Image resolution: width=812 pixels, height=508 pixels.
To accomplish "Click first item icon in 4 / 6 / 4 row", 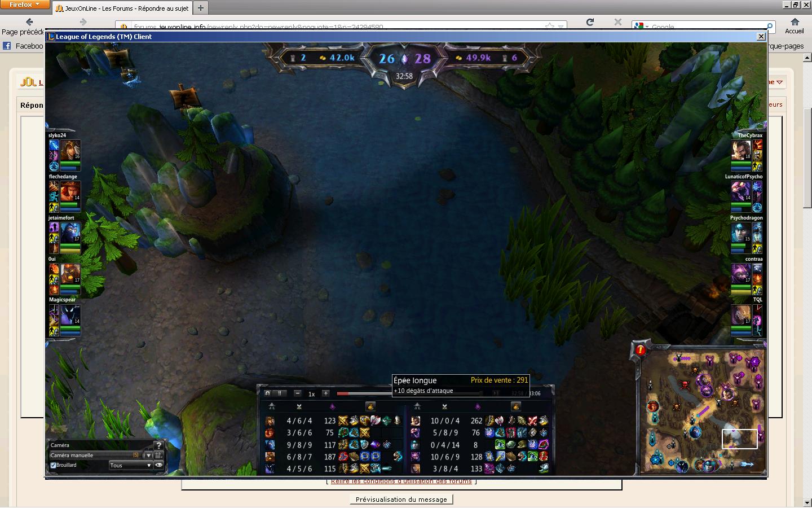I will point(343,421).
